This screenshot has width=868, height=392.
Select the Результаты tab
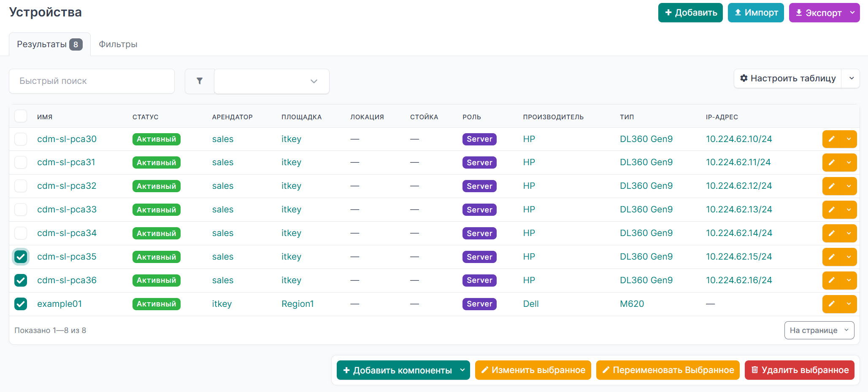[x=50, y=44]
